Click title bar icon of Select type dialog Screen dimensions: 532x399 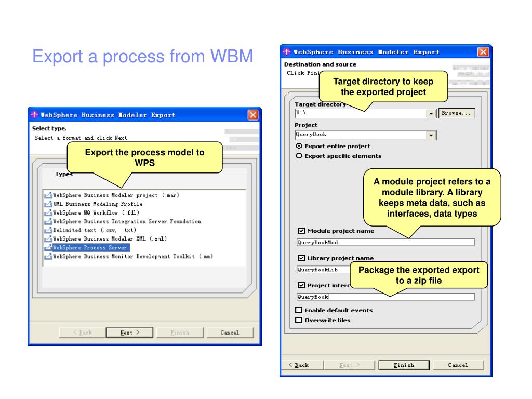34,115
